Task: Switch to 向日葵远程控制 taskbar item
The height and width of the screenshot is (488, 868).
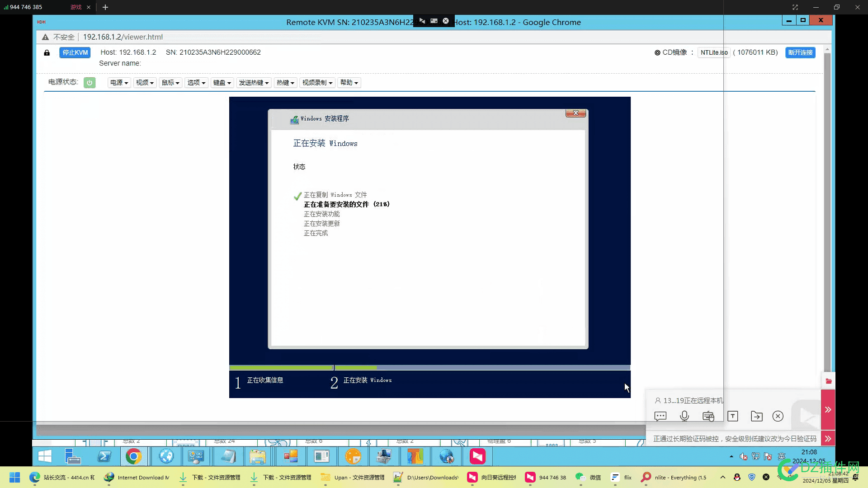Action: (x=491, y=478)
